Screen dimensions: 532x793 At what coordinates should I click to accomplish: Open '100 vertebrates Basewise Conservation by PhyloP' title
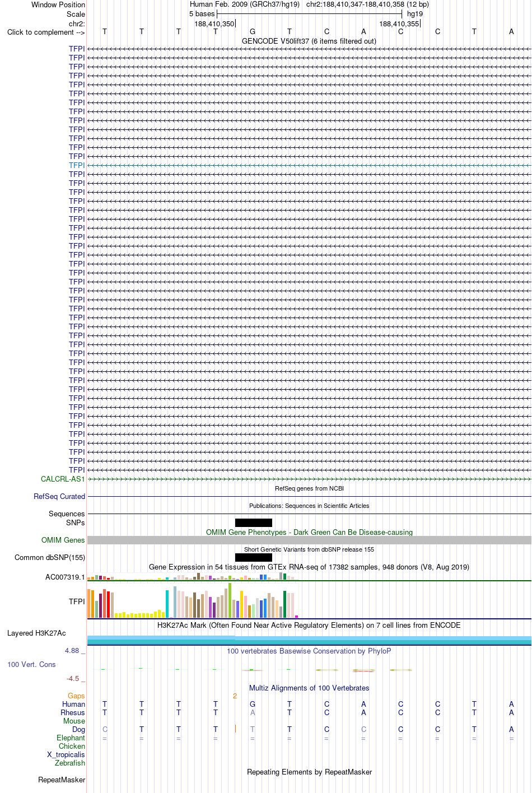tap(309, 651)
